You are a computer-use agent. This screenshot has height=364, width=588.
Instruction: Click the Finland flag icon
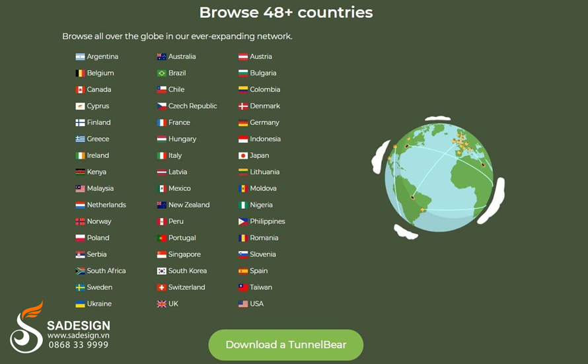point(80,123)
